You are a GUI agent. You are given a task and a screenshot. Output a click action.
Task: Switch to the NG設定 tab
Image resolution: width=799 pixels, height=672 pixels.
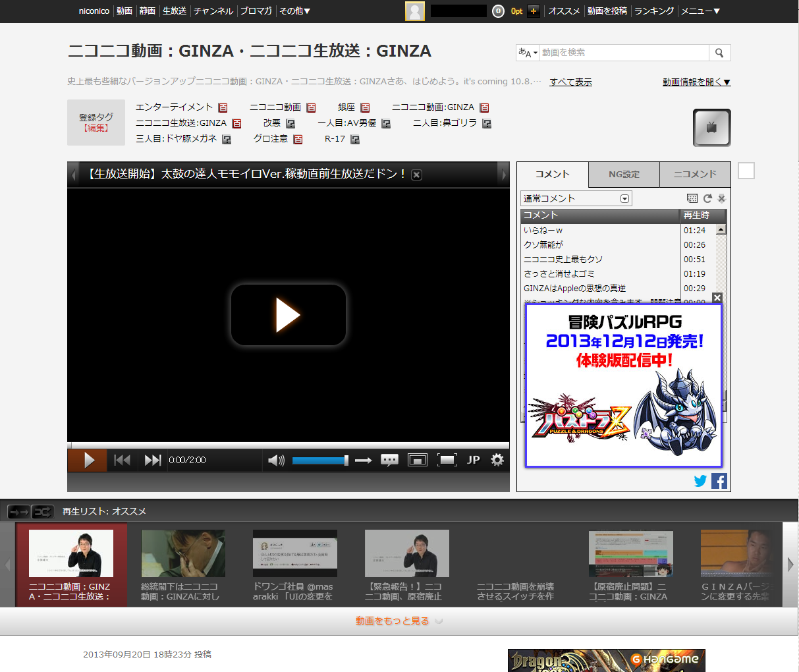(x=624, y=174)
